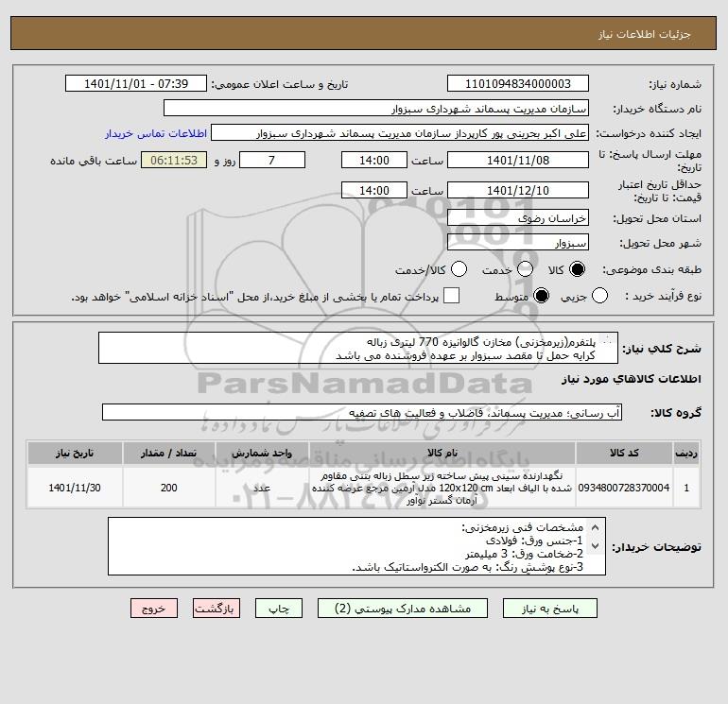Click the request creator field علی اکبر بحرینی
Viewport: 728px width, 704px height.
coord(400,132)
